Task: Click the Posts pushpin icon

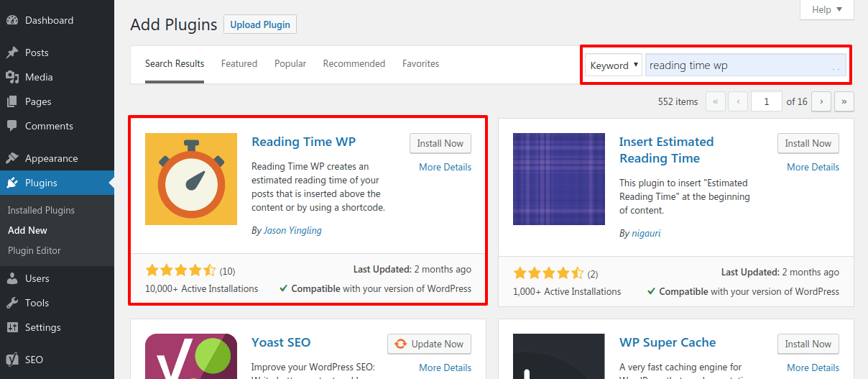Action: coord(12,52)
